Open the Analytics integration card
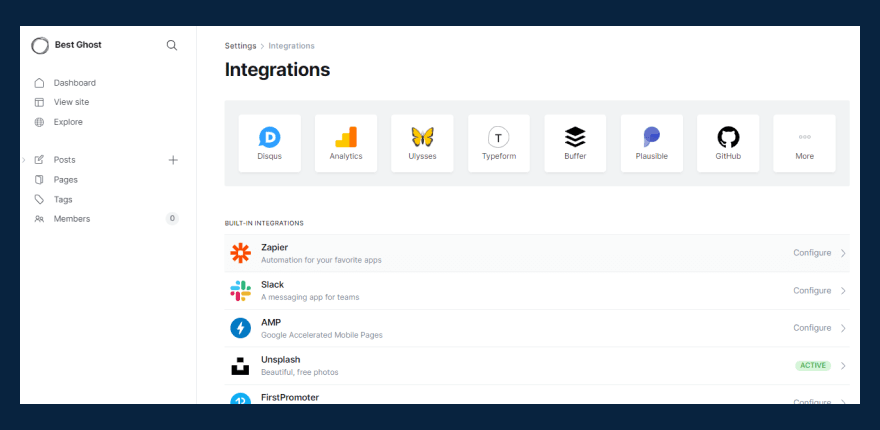This screenshot has height=430, width=880. tap(346, 143)
